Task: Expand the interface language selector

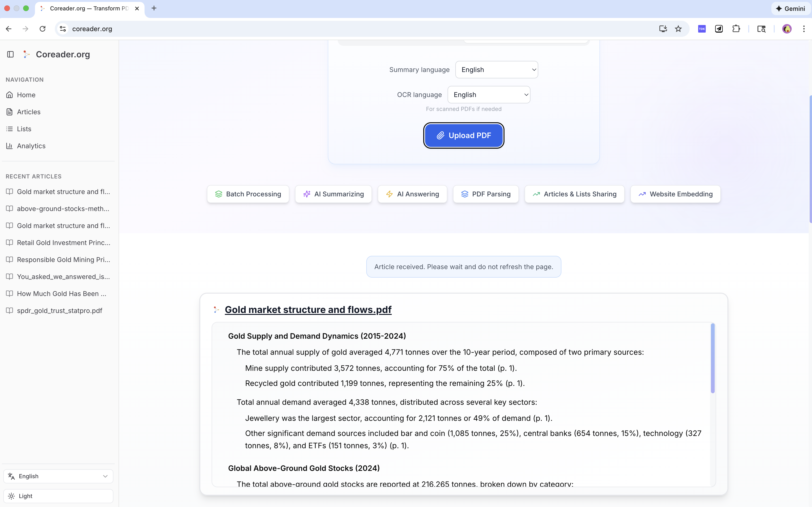Action: click(x=58, y=476)
